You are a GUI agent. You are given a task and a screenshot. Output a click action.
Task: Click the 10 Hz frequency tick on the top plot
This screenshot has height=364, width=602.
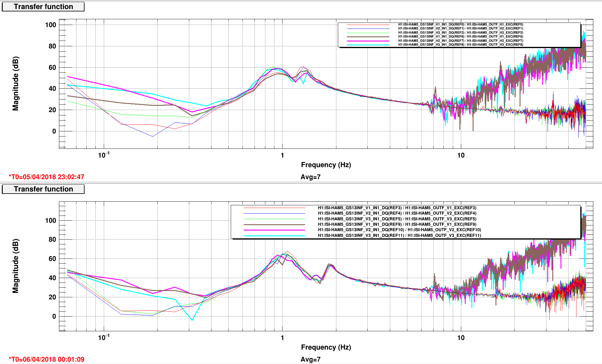[461, 155]
